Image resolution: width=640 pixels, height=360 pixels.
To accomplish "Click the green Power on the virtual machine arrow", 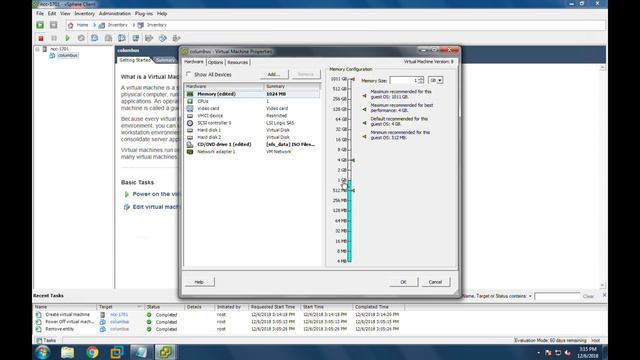I will (x=127, y=194).
